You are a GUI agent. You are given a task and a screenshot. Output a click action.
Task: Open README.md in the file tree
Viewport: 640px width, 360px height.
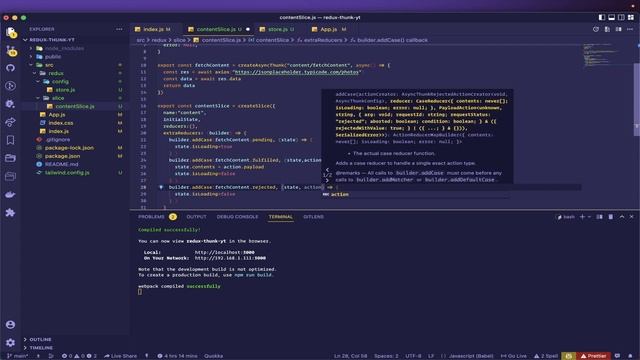(61, 164)
